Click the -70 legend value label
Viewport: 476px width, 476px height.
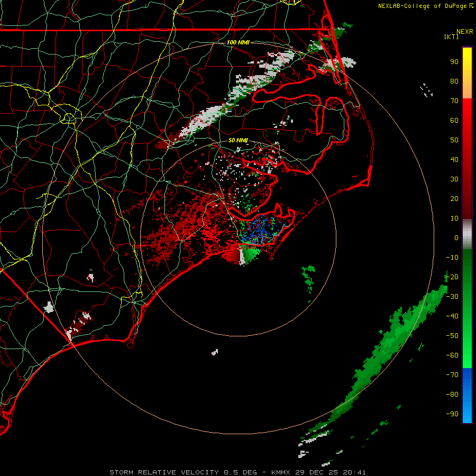pyautogui.click(x=452, y=374)
